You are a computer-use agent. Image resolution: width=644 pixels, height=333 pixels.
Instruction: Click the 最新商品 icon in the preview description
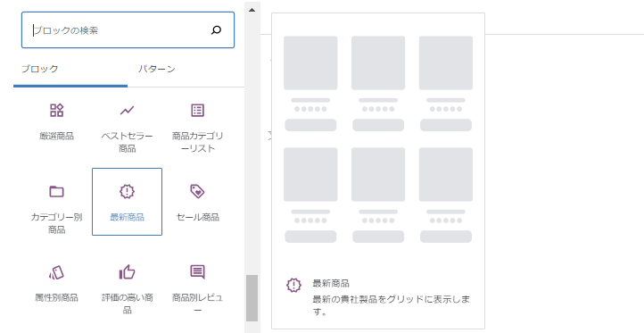(293, 285)
